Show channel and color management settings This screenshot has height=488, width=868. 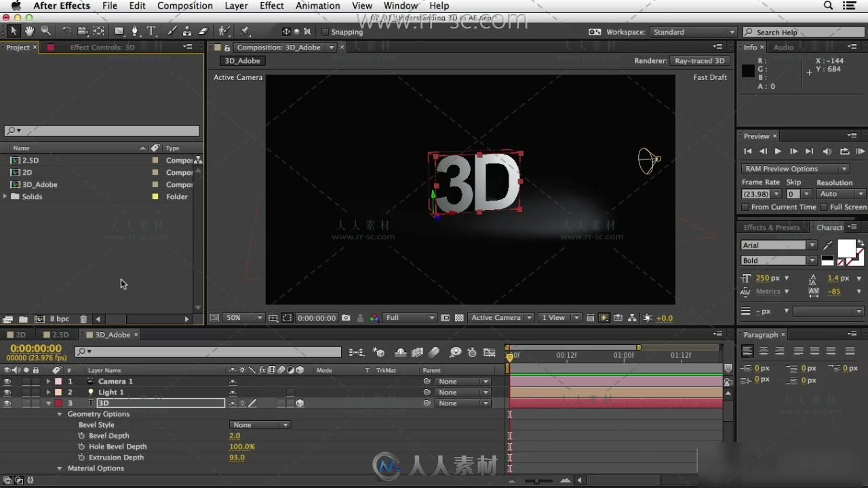[x=374, y=318]
